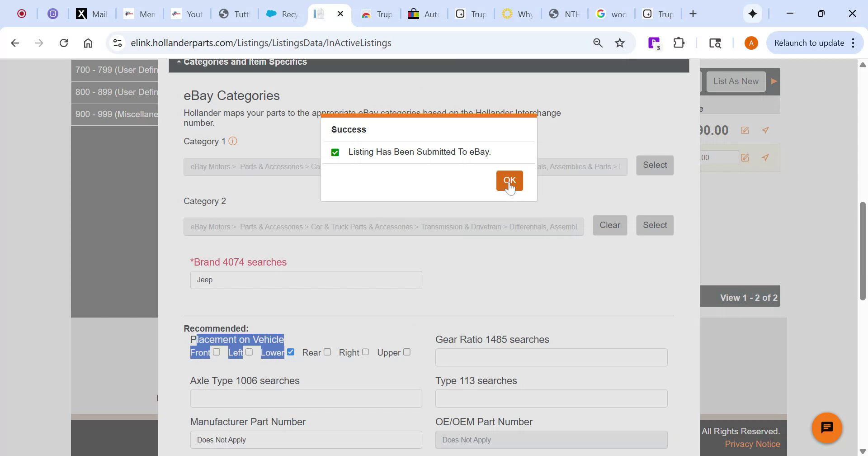Click the edit pencil icon next to 90.00 price
Screen dimensions: 868x456
[x=745, y=130]
